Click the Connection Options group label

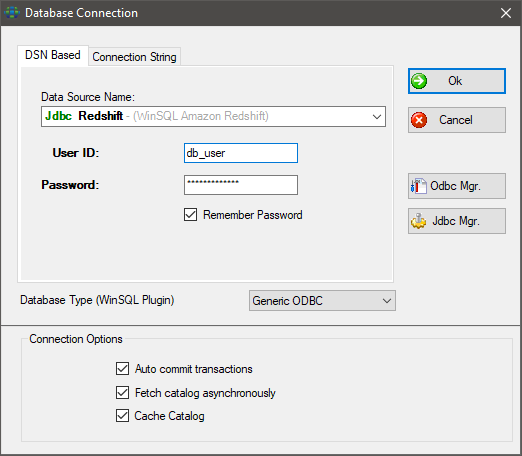(x=76, y=339)
